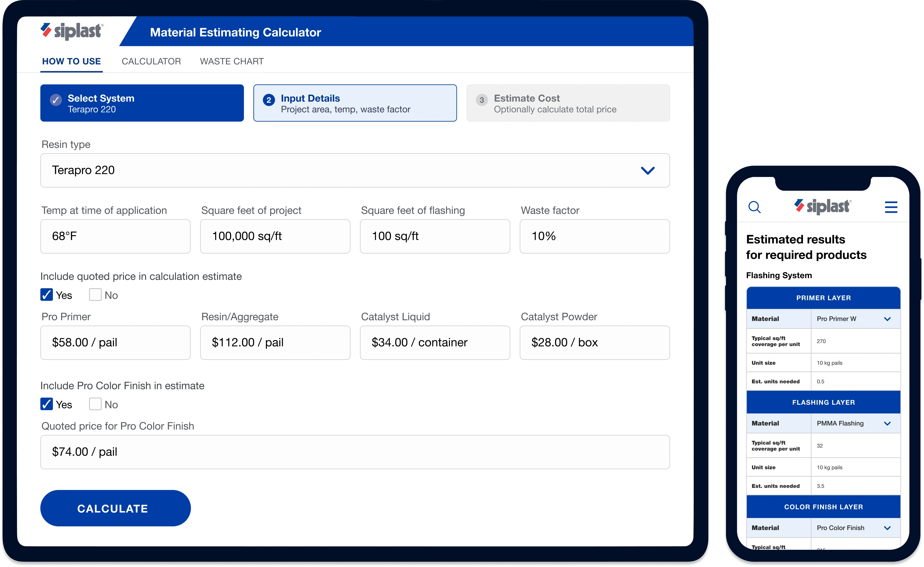Open the hamburger menu on the phone
The width and height of the screenshot is (924, 567).
891,207
